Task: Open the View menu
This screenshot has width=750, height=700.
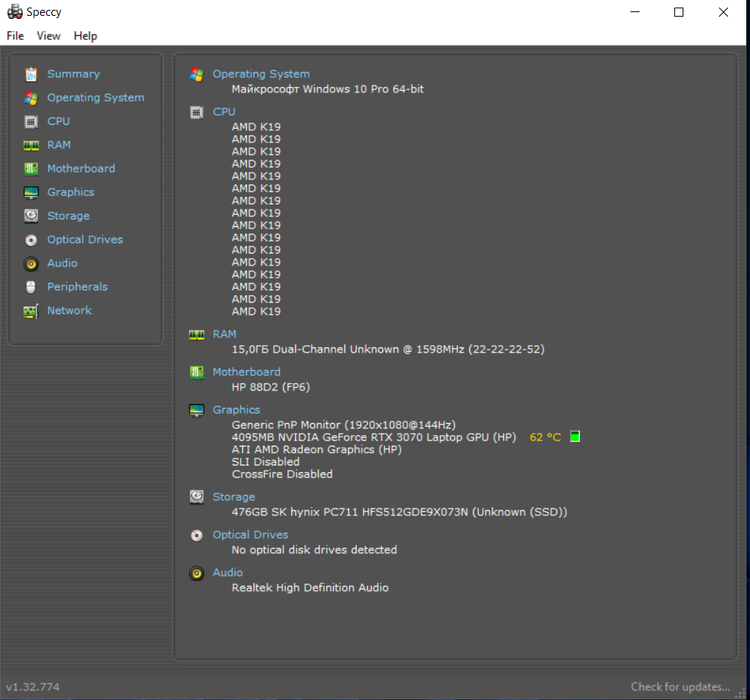Action: click(x=48, y=36)
